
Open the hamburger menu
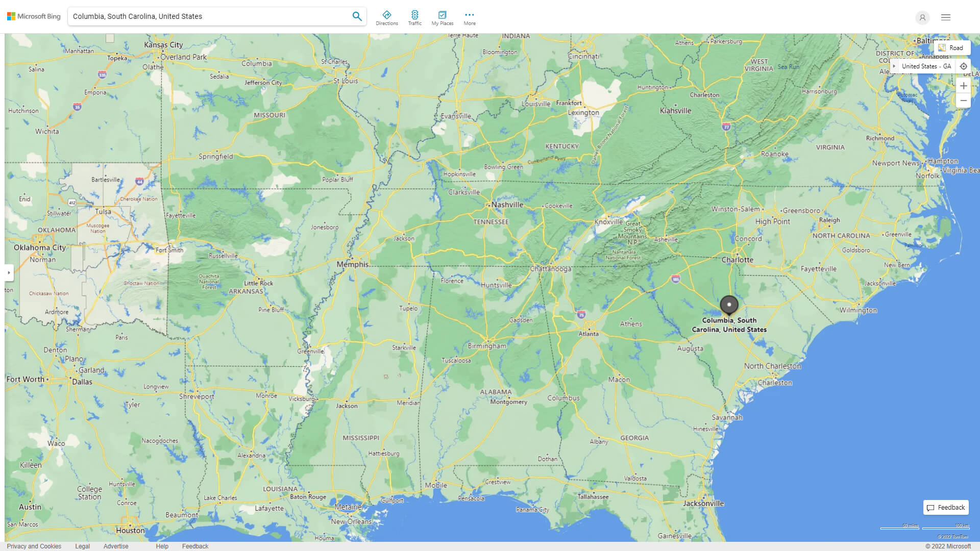(x=945, y=17)
